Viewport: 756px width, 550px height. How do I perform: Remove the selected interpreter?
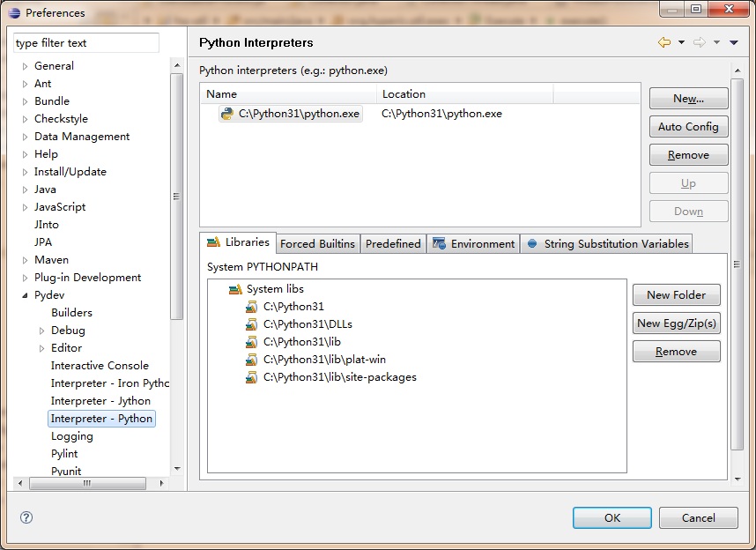click(688, 155)
